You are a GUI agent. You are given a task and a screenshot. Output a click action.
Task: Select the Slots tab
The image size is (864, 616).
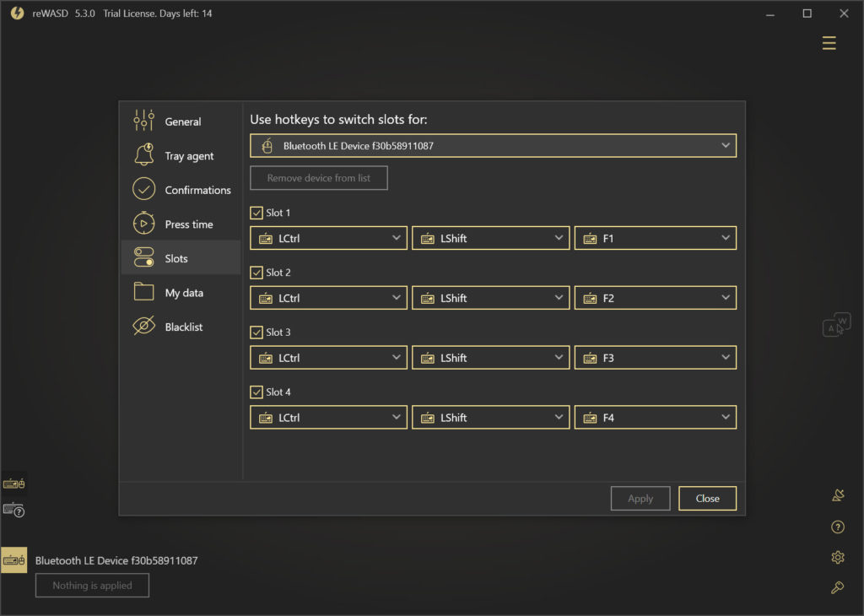(181, 258)
